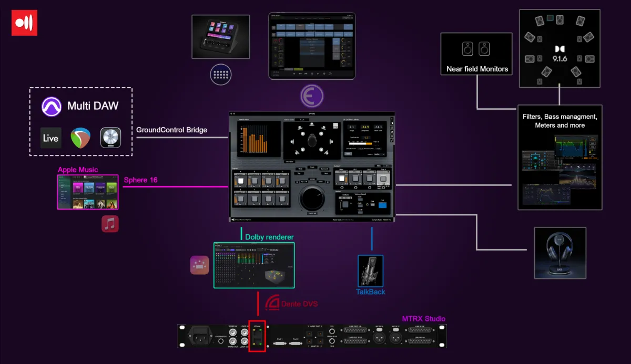Select the round Stream Deck grid icon
This screenshot has height=364, width=631.
tap(221, 75)
